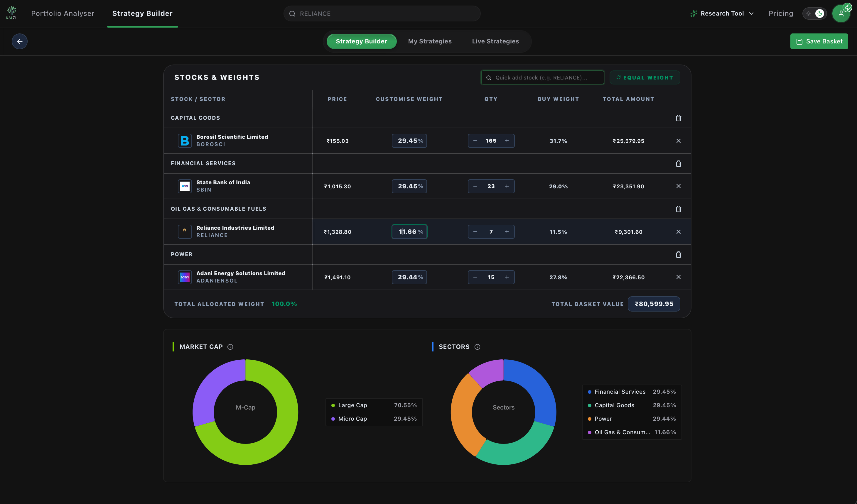Decrease Reliance quantity with minus

pos(475,231)
